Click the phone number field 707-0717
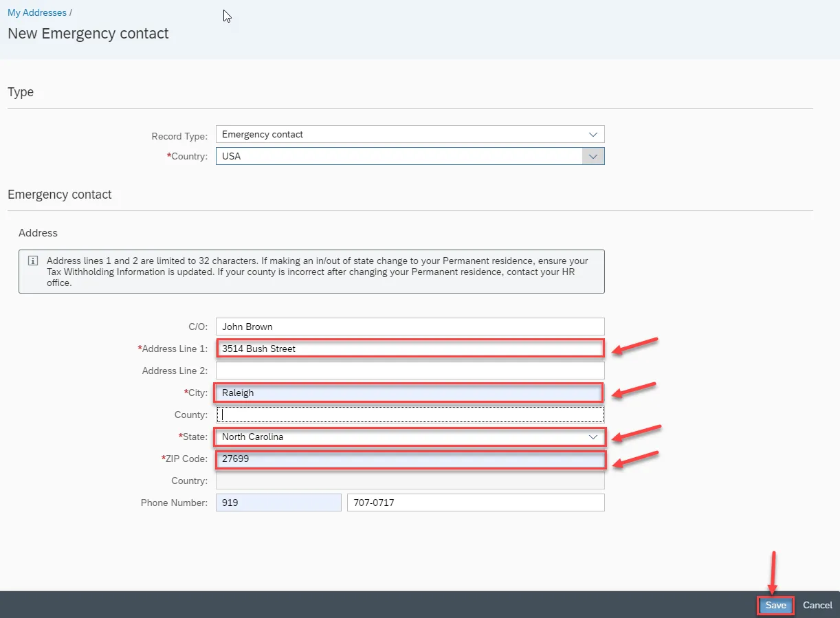The height and width of the screenshot is (618, 840). tap(476, 503)
